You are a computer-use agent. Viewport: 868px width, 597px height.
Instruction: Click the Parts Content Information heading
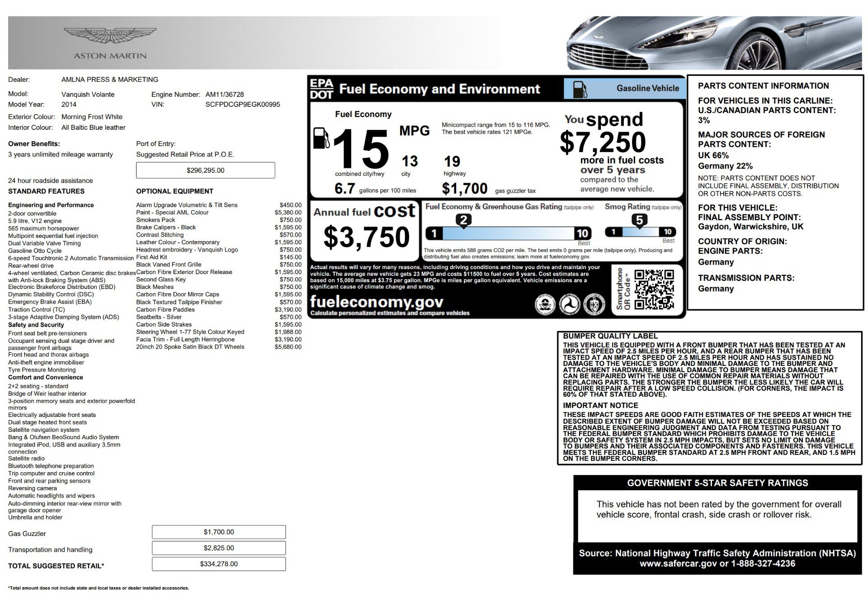(x=763, y=86)
